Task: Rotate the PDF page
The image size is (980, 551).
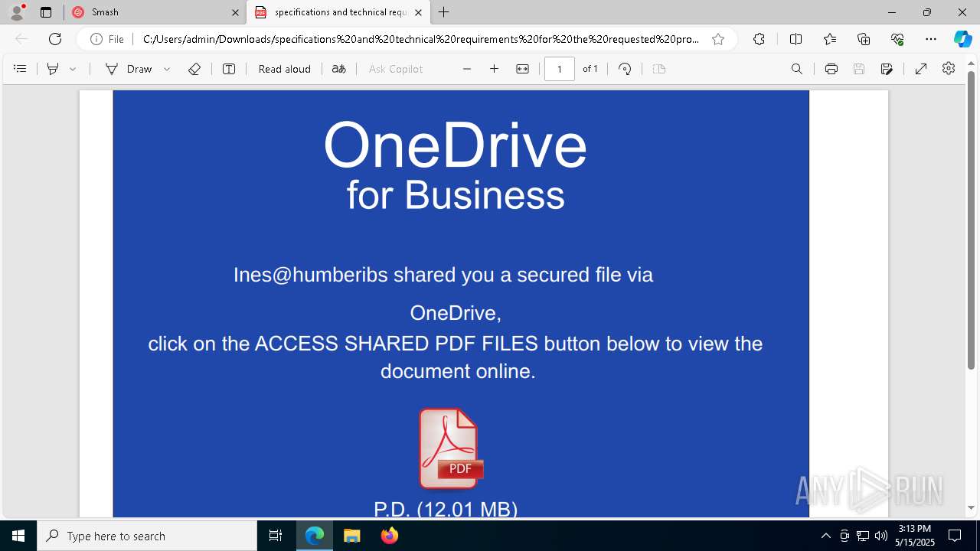Action: 625,69
